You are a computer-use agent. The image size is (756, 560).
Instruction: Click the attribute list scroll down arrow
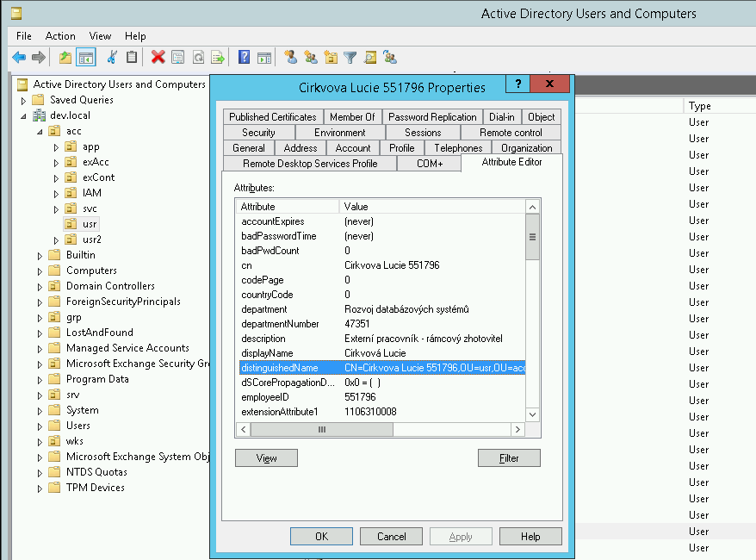pos(532,414)
